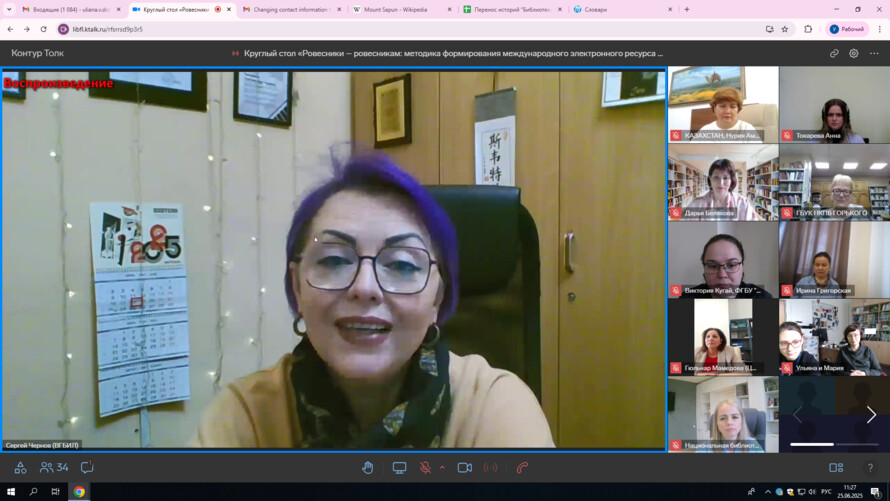The height and width of the screenshot is (501, 890).
Task: Open Kontur Talk settings gear
Action: 854,53
